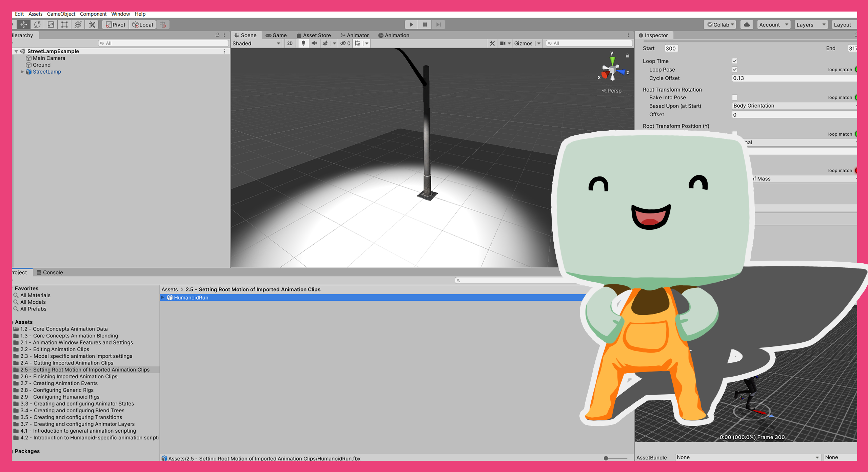Enable Bake Into Pose for rotation
This screenshot has width=868, height=472.
tap(735, 98)
